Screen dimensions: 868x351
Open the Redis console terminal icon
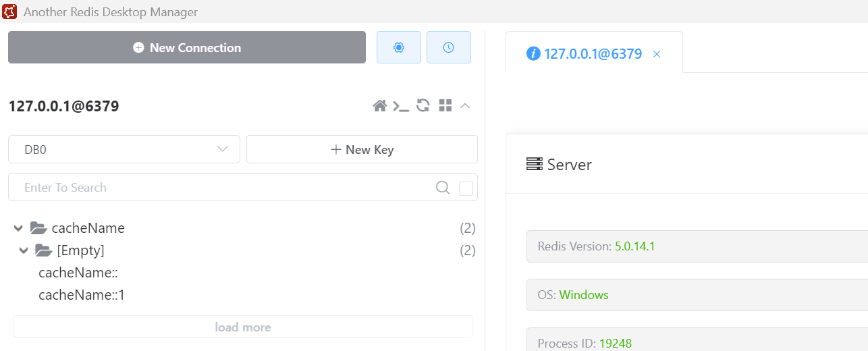(402, 105)
